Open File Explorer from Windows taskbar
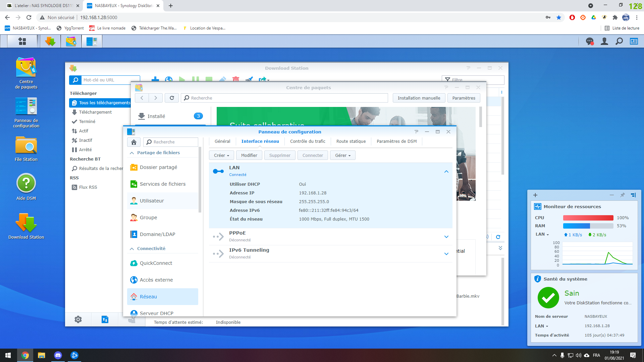Screen dimensions: 644x362 (x=42, y=355)
